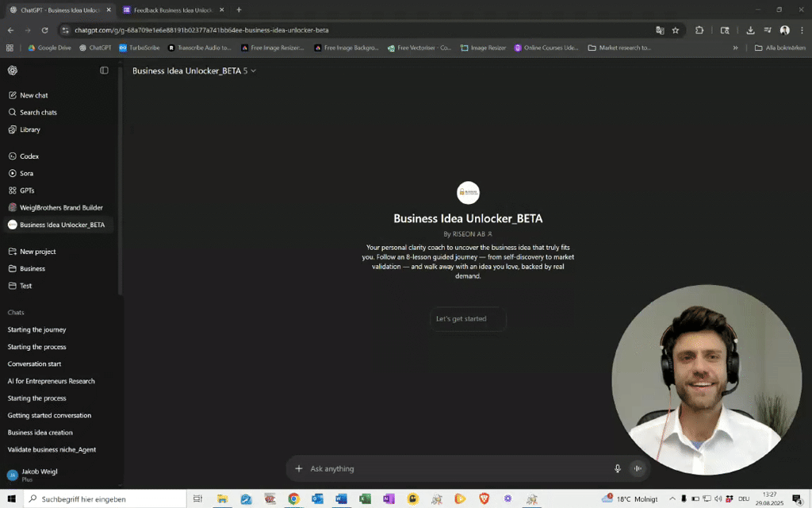The image size is (812, 508).
Task: Open Outlook from the taskbar
Action: click(317, 498)
